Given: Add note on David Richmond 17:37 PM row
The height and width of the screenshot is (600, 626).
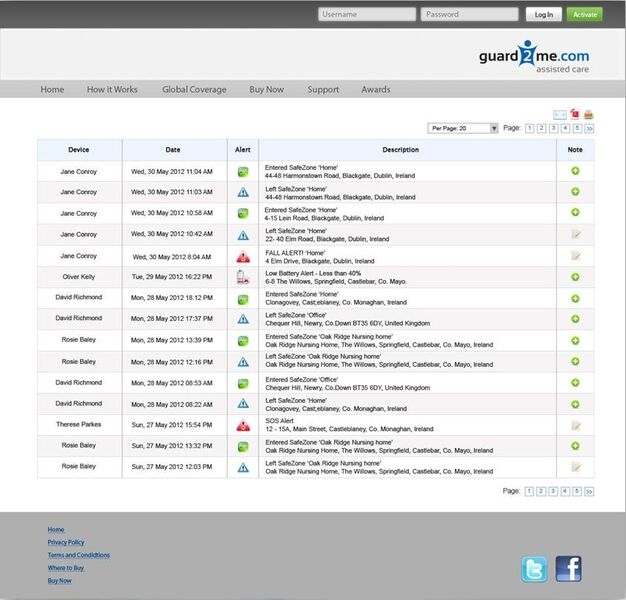Looking at the screenshot, I should point(575,319).
